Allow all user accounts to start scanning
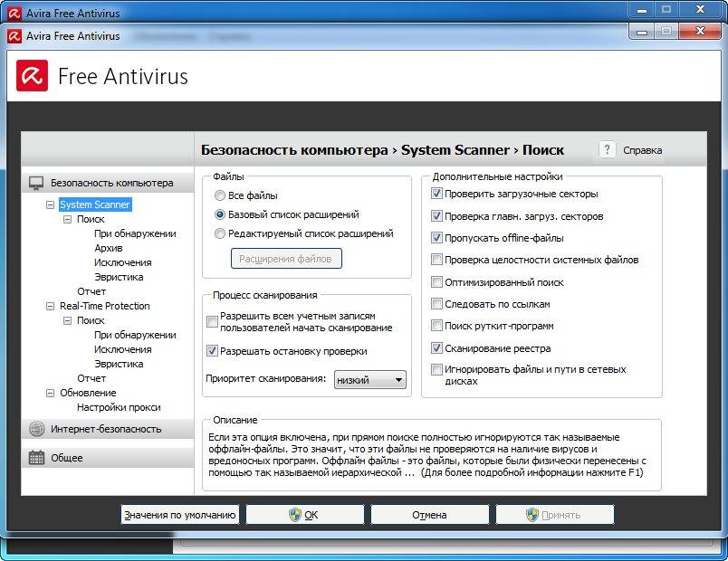This screenshot has height=561, width=728. click(212, 321)
